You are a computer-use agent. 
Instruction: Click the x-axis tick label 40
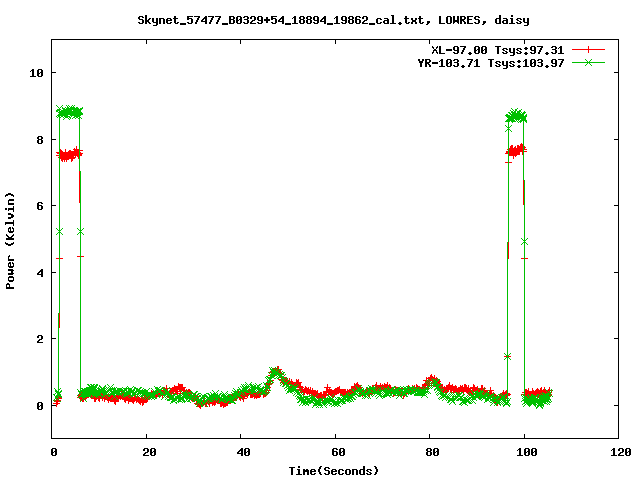tap(243, 452)
